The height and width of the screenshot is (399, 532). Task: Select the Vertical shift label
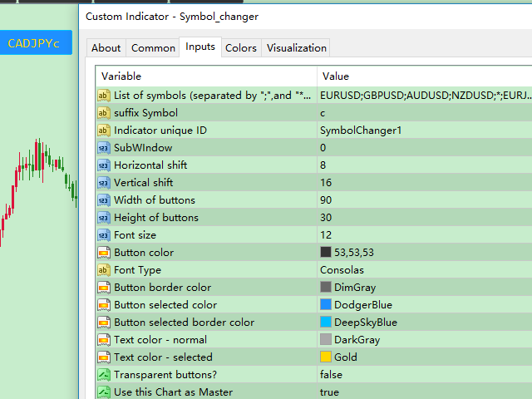pos(144,183)
